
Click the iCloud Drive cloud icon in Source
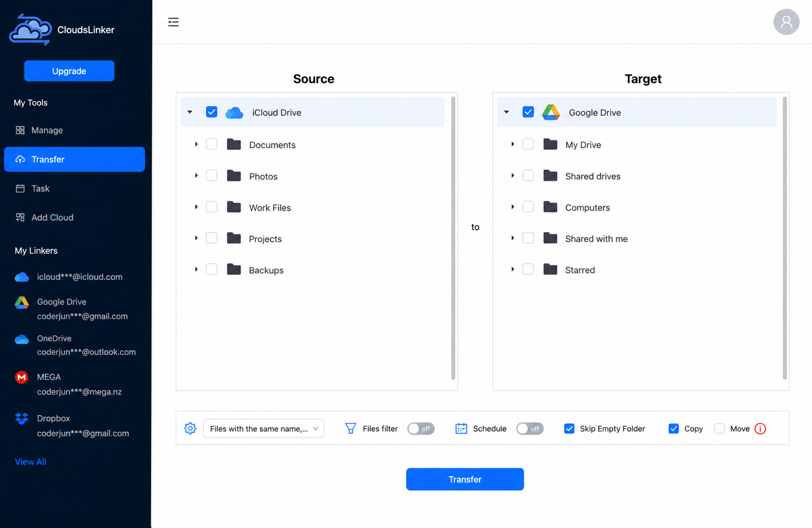click(x=234, y=112)
